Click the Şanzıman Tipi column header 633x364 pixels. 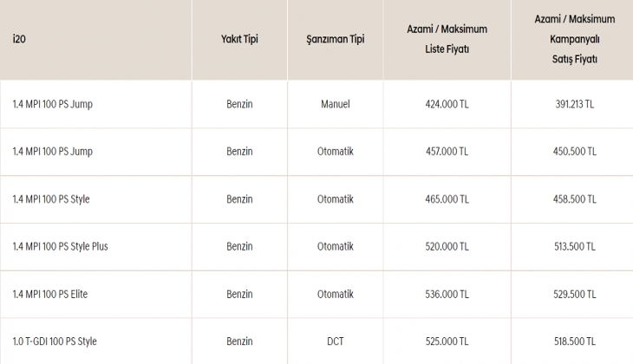point(335,40)
